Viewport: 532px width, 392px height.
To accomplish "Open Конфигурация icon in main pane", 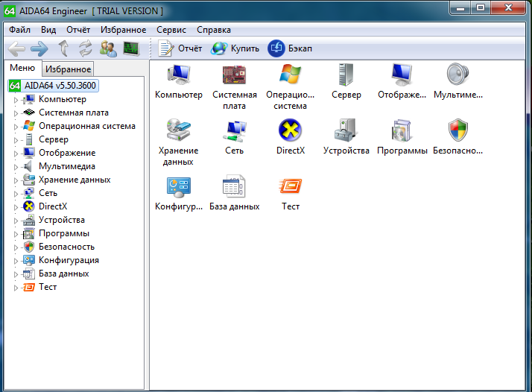I will tap(179, 187).
